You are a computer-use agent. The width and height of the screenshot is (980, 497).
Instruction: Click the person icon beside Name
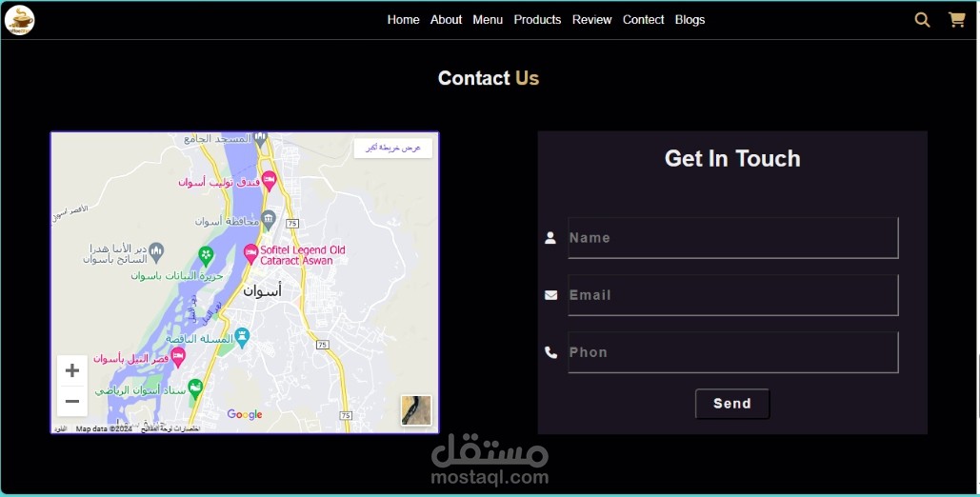pos(550,238)
